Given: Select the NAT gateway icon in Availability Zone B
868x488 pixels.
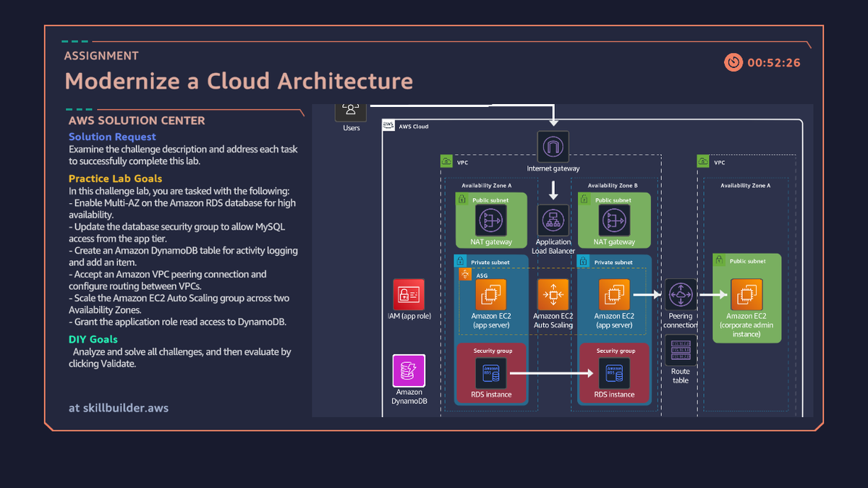Looking at the screenshot, I should pyautogui.click(x=614, y=220).
